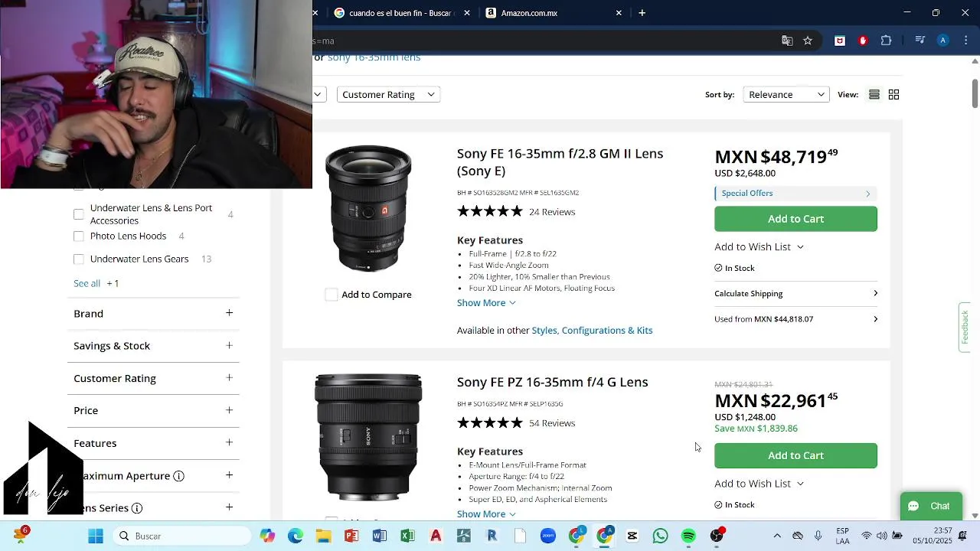This screenshot has height=551, width=980.
Task: Open File Explorer from the taskbar
Action: [x=323, y=536]
